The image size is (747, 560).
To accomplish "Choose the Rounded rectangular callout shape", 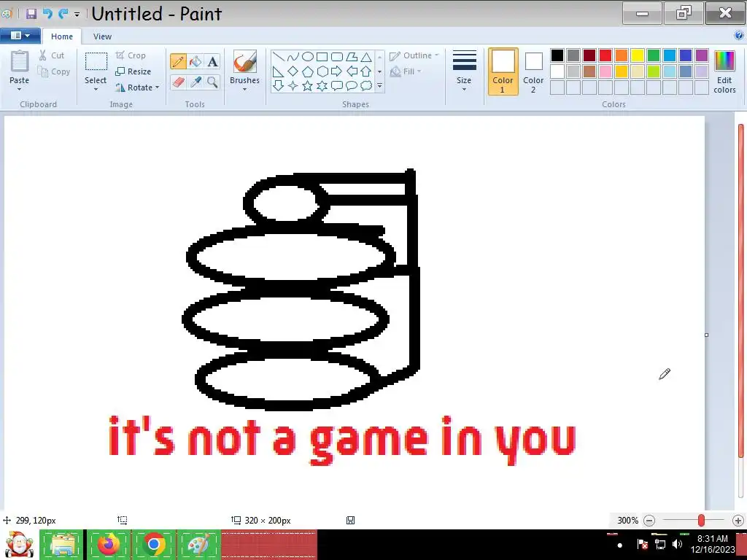I will click(x=337, y=86).
